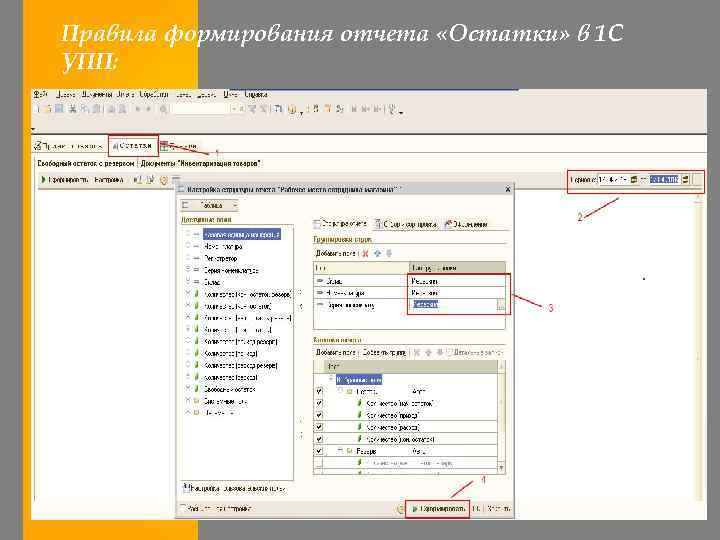This screenshot has width=720, height=540.
Task: Select Склад in available fields list
Action: tap(212, 282)
